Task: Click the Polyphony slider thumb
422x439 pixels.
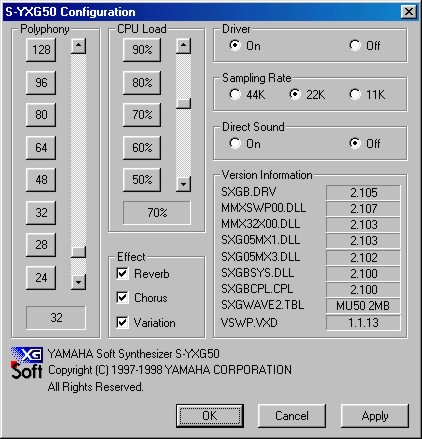Action: 78,252
